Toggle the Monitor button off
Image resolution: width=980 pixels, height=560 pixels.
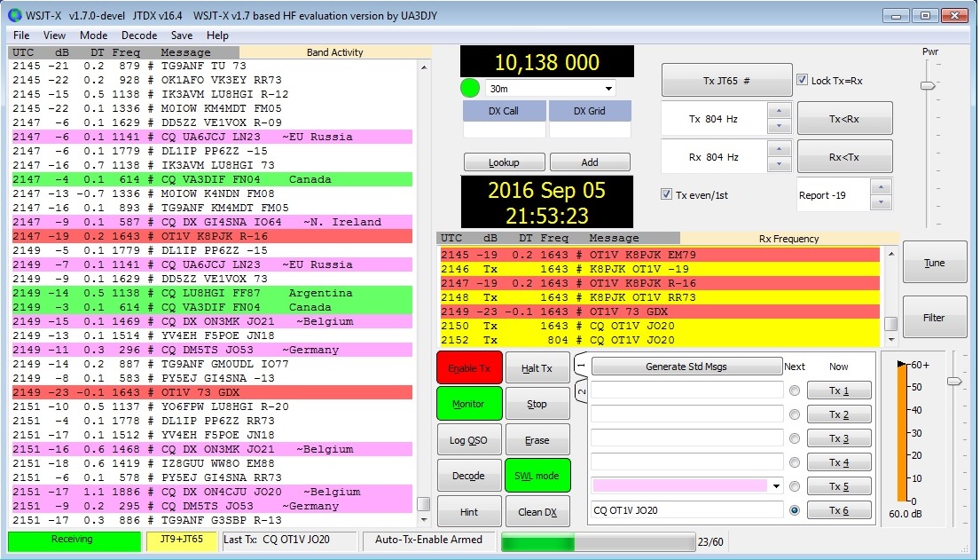pyautogui.click(x=468, y=403)
